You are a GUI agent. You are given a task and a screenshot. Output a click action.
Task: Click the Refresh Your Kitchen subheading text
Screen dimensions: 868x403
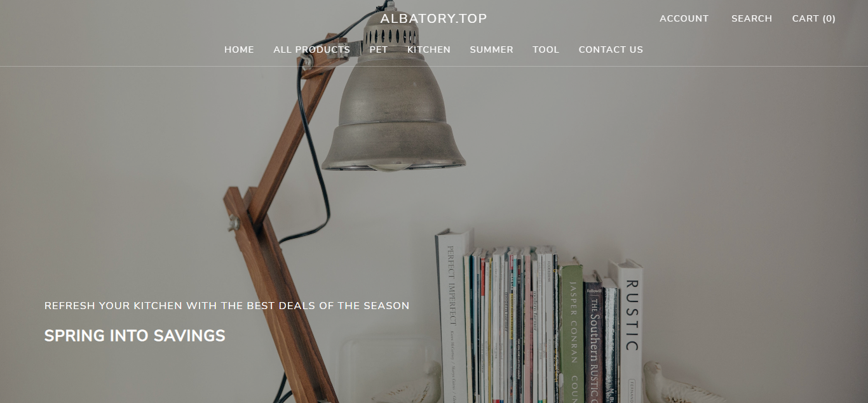[x=227, y=306]
